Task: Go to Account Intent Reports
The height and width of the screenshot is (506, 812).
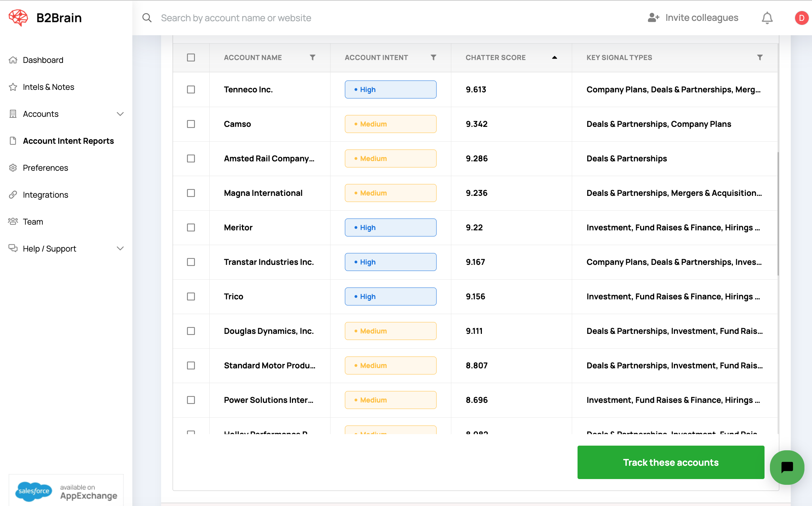Action: click(68, 141)
